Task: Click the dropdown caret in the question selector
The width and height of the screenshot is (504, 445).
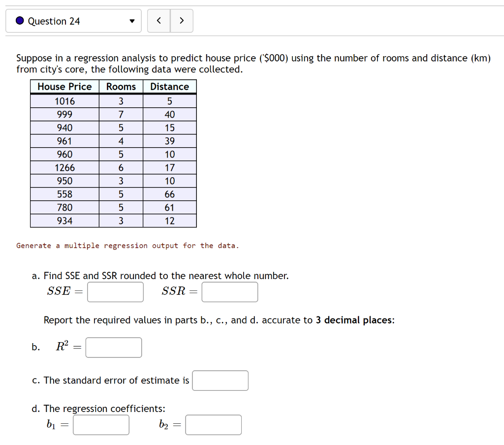Action: pos(132,21)
